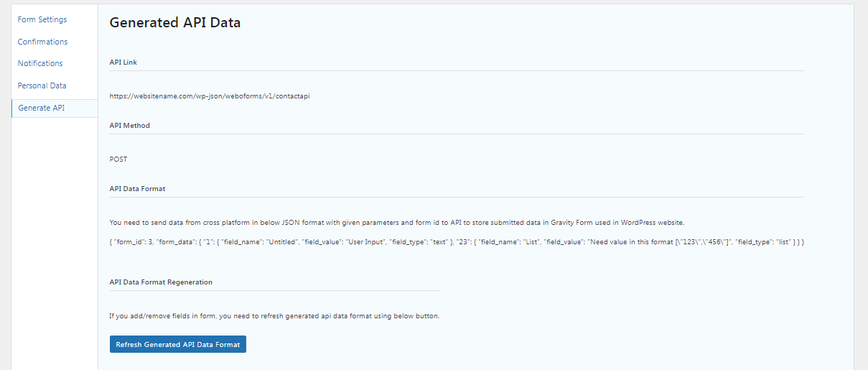
Task: Switch to the Confirmations tab
Action: click(43, 42)
